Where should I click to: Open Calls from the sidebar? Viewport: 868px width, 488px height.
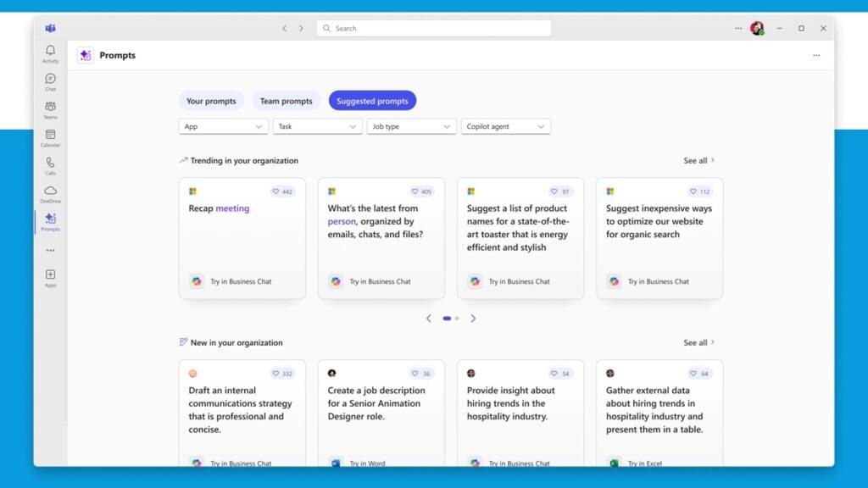pos(50,165)
